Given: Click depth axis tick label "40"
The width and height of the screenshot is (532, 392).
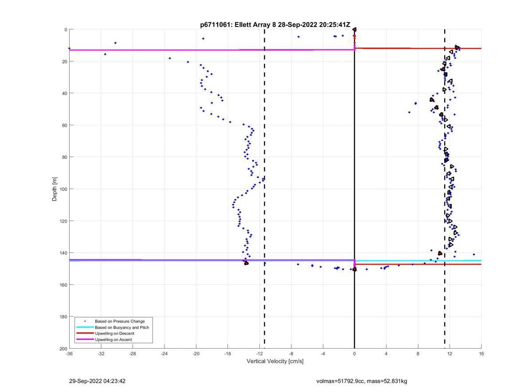Looking at the screenshot, I should tap(65, 93).
